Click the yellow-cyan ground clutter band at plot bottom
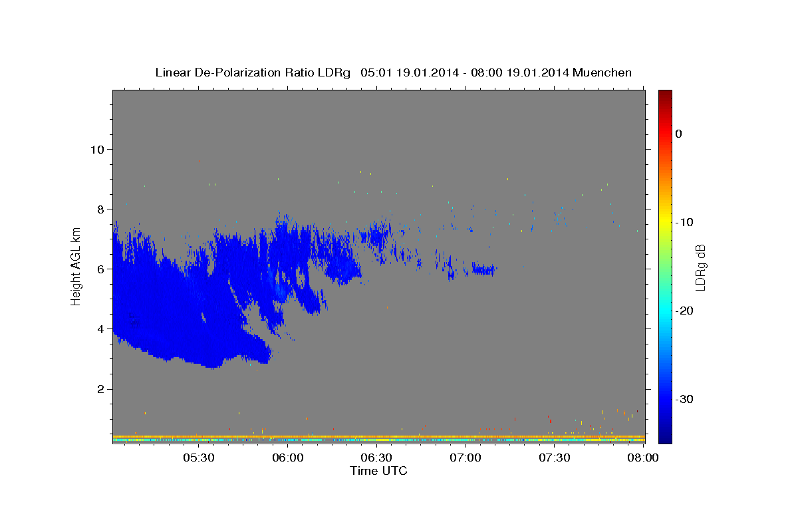 tap(379, 439)
